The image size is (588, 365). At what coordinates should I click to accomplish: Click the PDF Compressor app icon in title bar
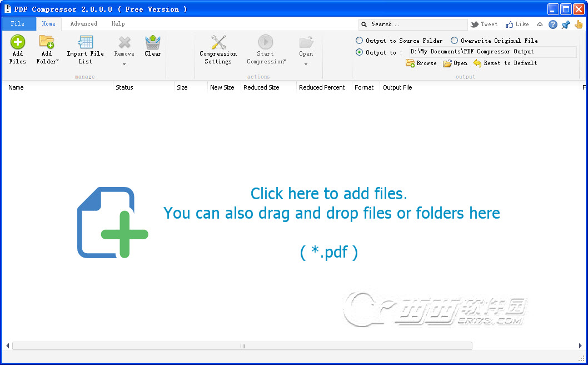[x=7, y=9]
